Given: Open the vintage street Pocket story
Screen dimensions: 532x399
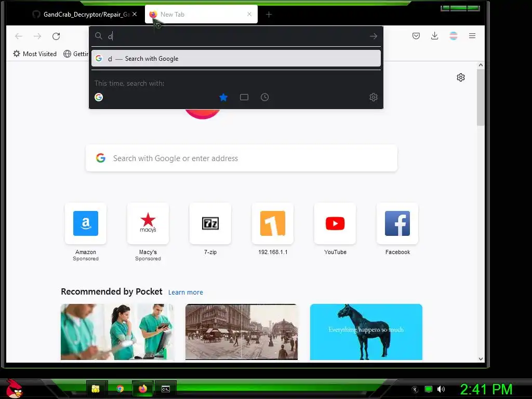Looking at the screenshot, I should coord(242,332).
